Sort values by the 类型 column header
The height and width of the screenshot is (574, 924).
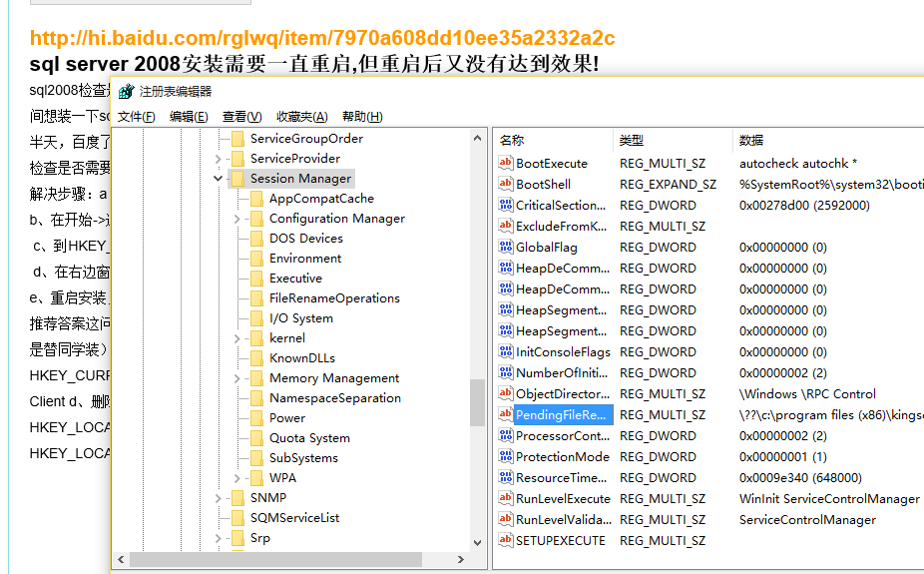(674, 141)
